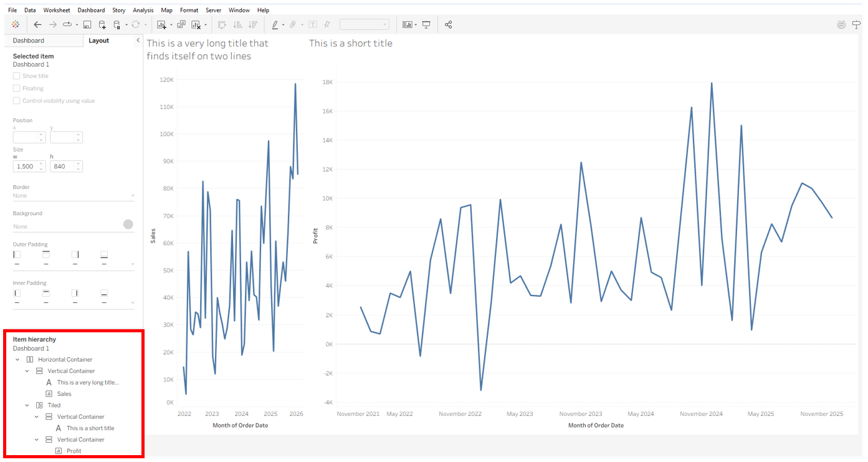Click the Clear sheet chart-x icon
The image size is (868, 462).
pyautogui.click(x=196, y=24)
